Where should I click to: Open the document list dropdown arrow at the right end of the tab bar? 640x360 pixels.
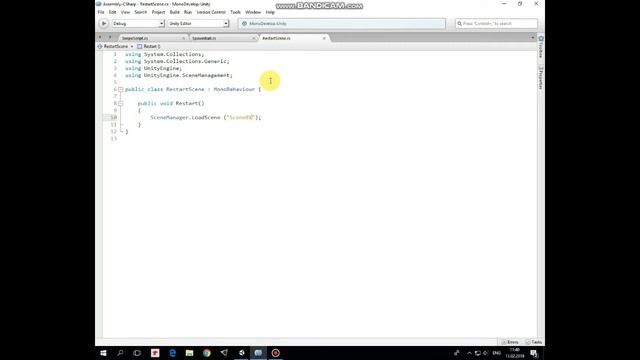click(533, 38)
